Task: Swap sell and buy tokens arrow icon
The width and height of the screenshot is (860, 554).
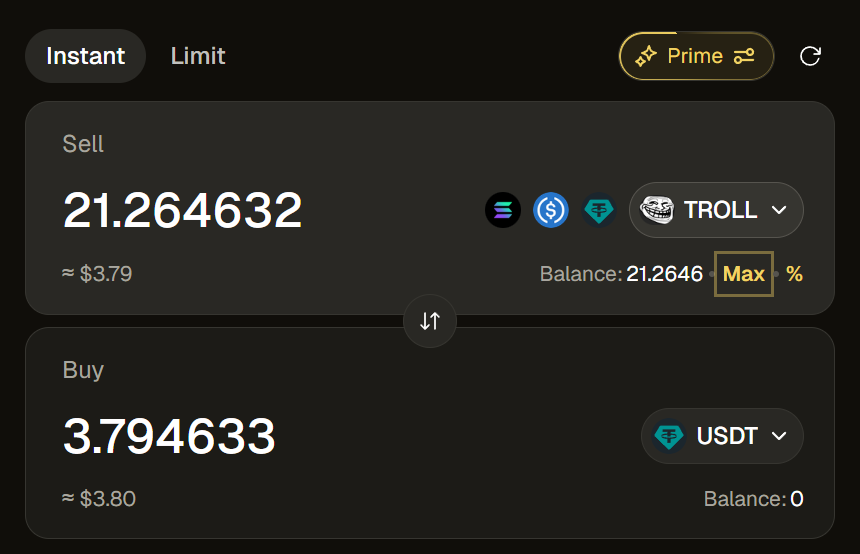Action: click(x=430, y=321)
